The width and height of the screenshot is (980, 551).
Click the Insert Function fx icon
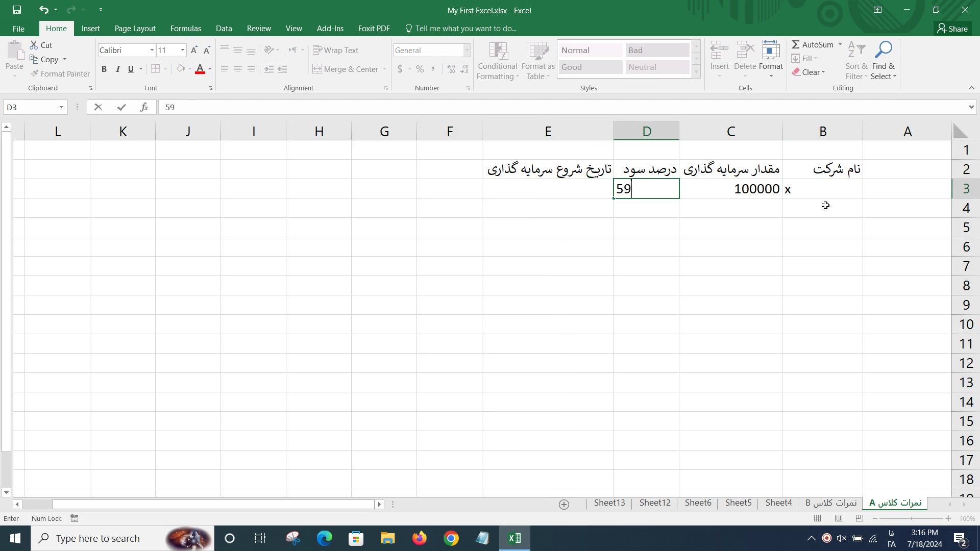144,107
